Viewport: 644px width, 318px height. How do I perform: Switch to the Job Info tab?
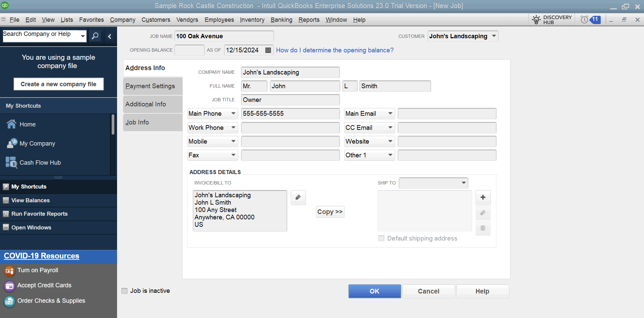coord(153,122)
